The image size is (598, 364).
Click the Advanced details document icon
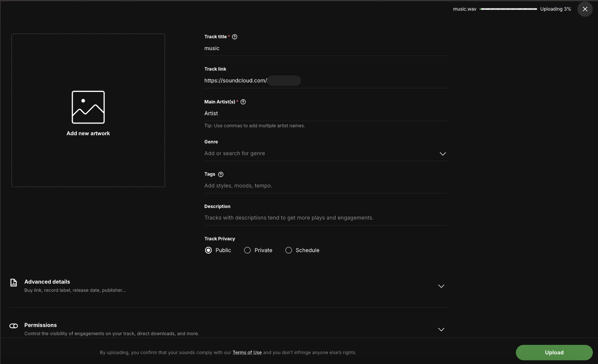pos(13,283)
